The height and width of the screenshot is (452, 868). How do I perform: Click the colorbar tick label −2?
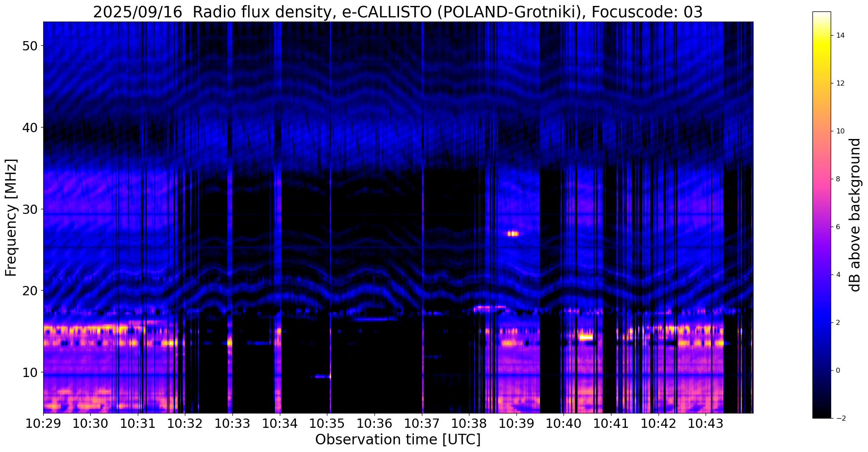840,419
